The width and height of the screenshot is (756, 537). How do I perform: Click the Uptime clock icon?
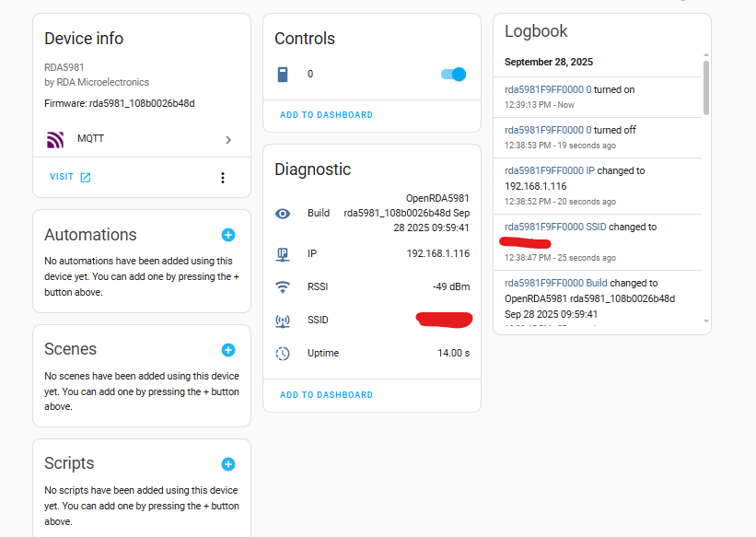coord(283,353)
